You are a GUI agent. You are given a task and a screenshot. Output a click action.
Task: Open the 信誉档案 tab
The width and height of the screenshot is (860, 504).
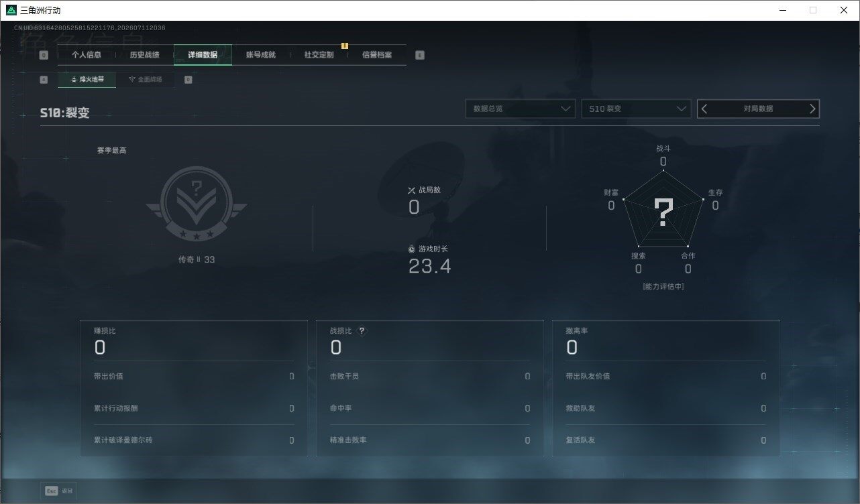(x=377, y=55)
